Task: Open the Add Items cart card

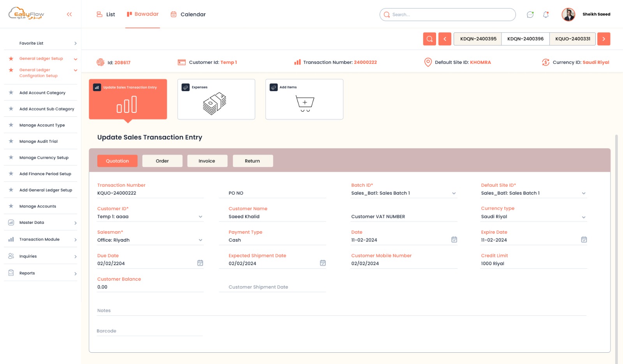Action: pyautogui.click(x=304, y=99)
